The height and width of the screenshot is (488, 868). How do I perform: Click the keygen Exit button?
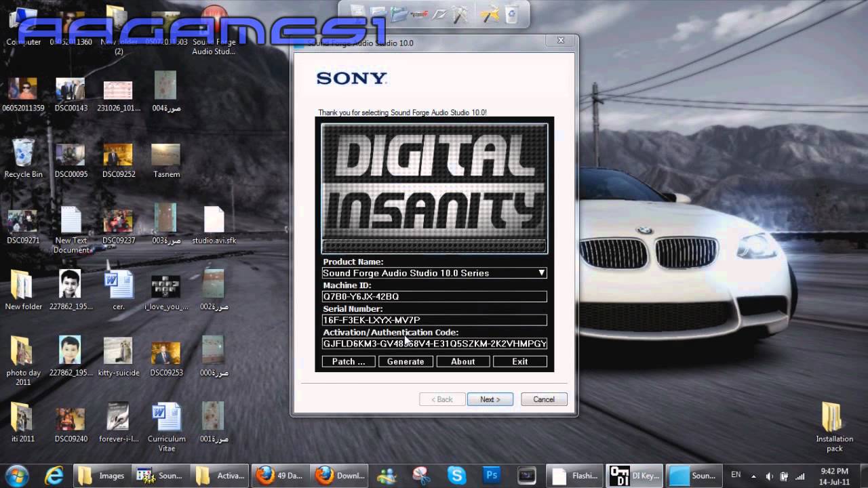click(x=520, y=362)
